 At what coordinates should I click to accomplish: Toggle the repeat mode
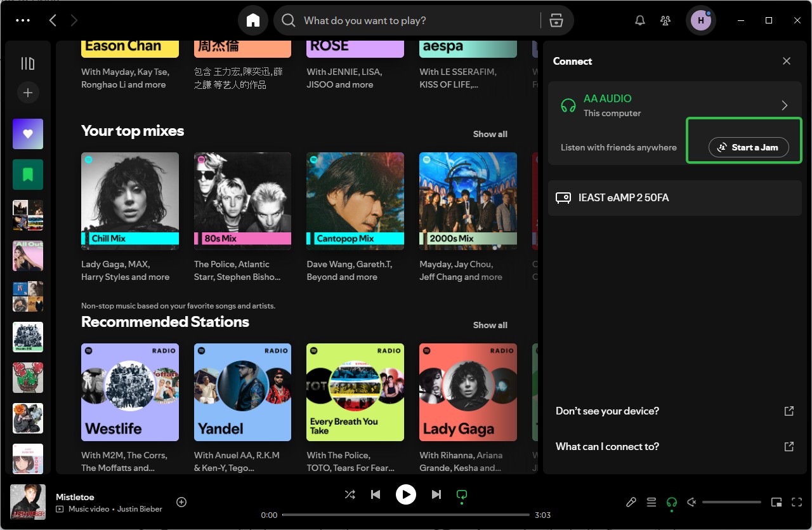click(462, 494)
